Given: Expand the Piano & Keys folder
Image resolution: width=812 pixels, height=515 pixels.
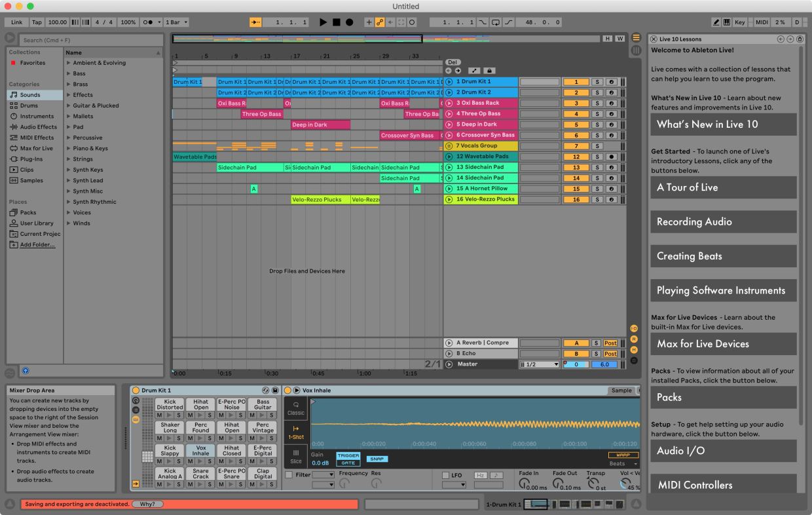Looking at the screenshot, I should click(68, 148).
